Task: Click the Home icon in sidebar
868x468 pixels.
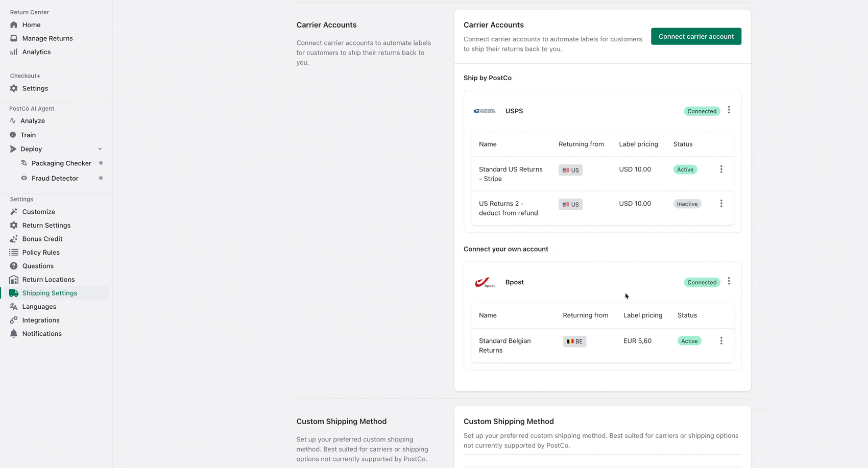Action: coord(14,25)
